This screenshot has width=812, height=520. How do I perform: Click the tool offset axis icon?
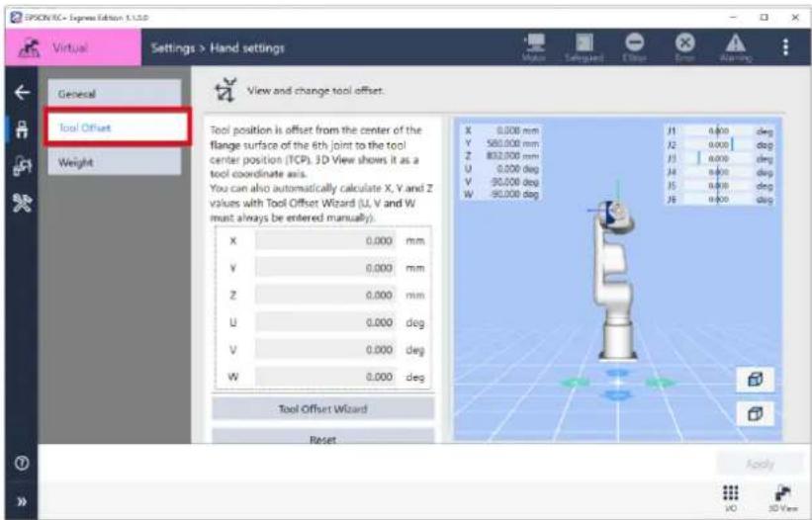click(x=226, y=91)
